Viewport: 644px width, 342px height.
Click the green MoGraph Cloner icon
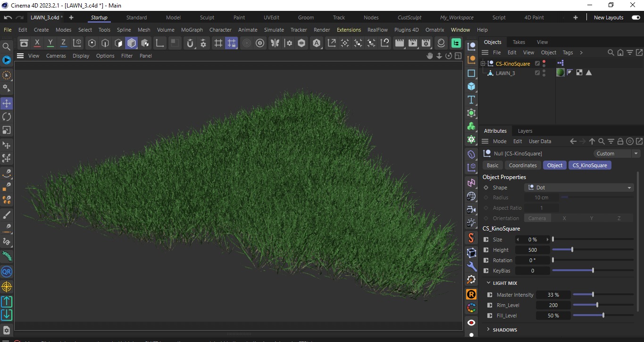(x=471, y=126)
